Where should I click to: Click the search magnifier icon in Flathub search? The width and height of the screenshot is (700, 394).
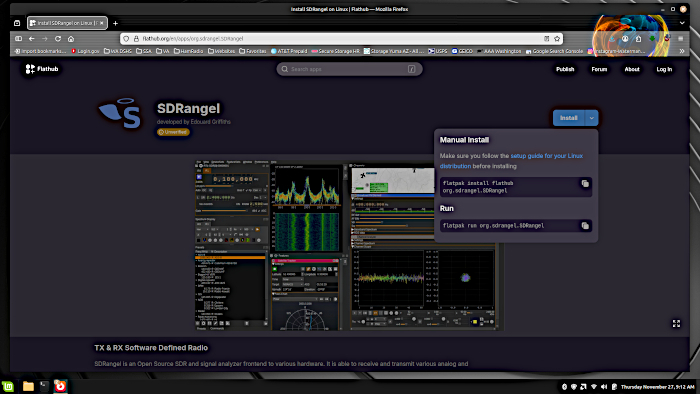click(284, 69)
